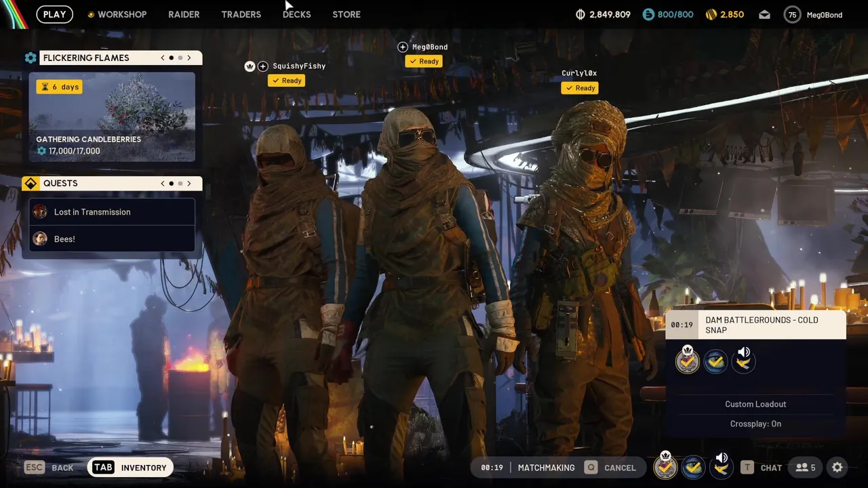Click the MATCHMAKING status label
Screen dimensions: 868x488
(x=546, y=468)
